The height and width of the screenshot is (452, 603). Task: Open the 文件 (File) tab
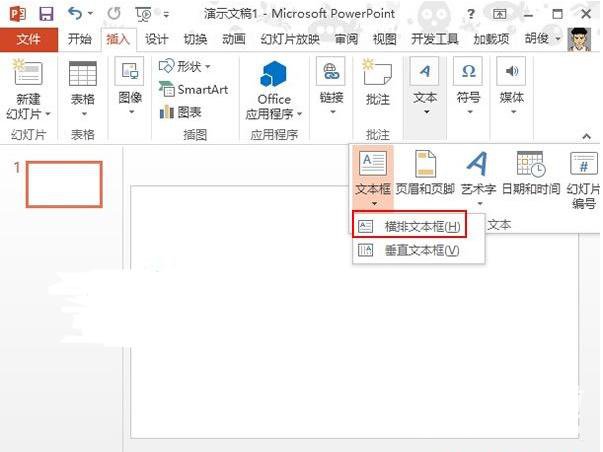click(x=29, y=39)
